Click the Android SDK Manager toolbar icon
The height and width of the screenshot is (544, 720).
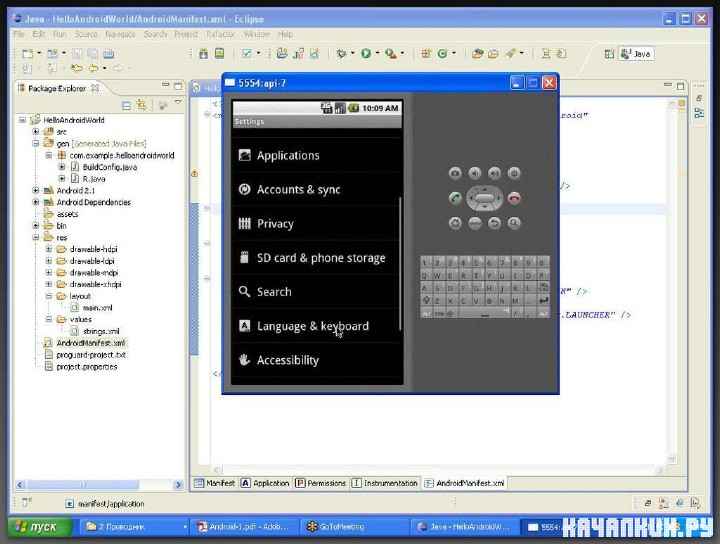[203, 54]
